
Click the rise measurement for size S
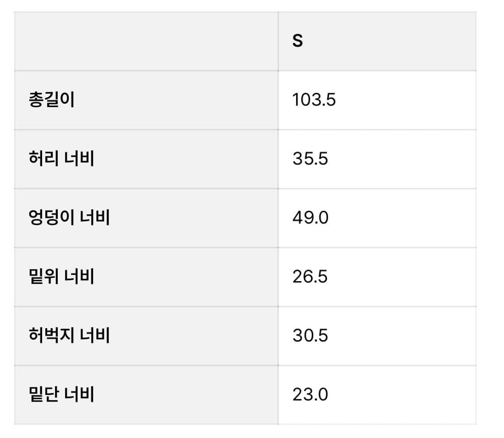coord(310,277)
